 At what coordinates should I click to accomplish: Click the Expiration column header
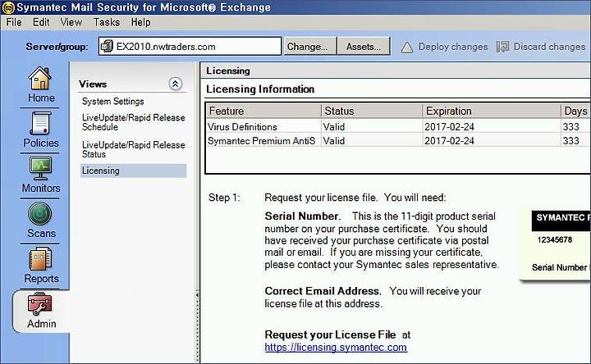(x=492, y=111)
